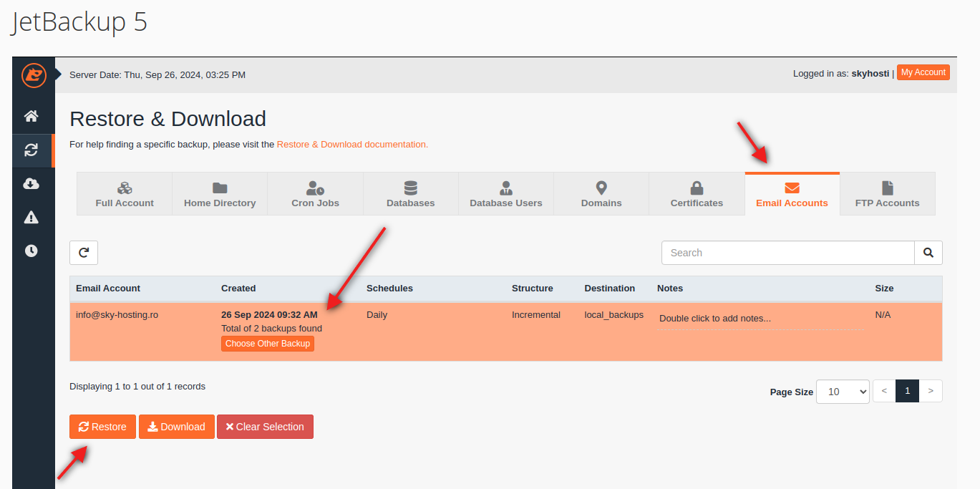Click the Schedules column header
Screen dimensions: 980x489
tap(389, 288)
